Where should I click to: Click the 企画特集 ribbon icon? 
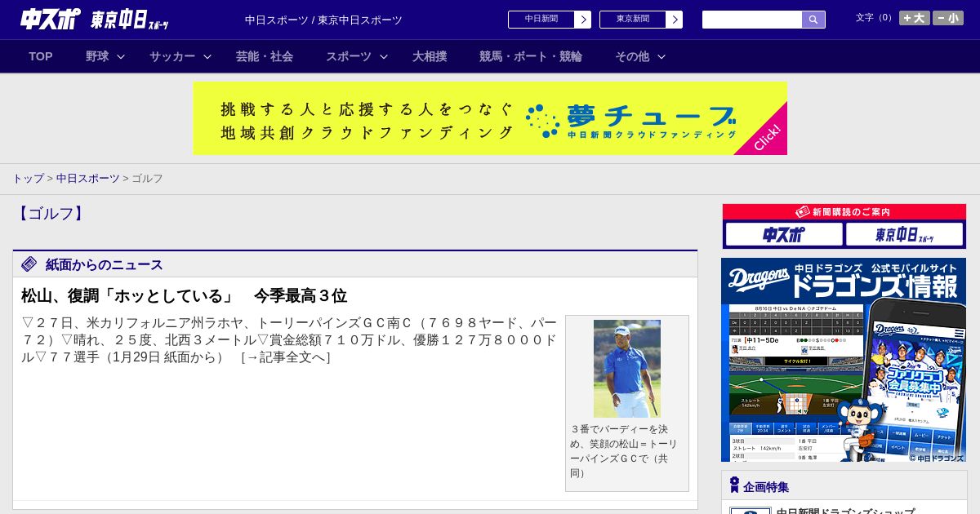734,485
